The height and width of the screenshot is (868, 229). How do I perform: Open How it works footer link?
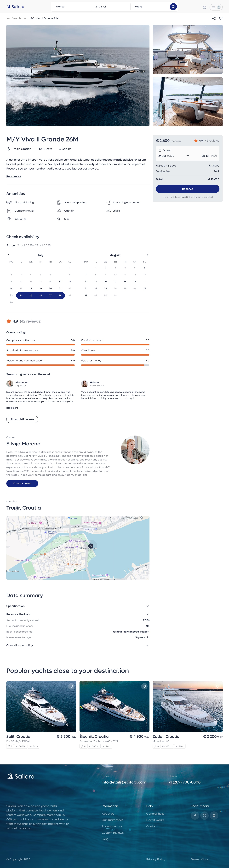[155, 820]
